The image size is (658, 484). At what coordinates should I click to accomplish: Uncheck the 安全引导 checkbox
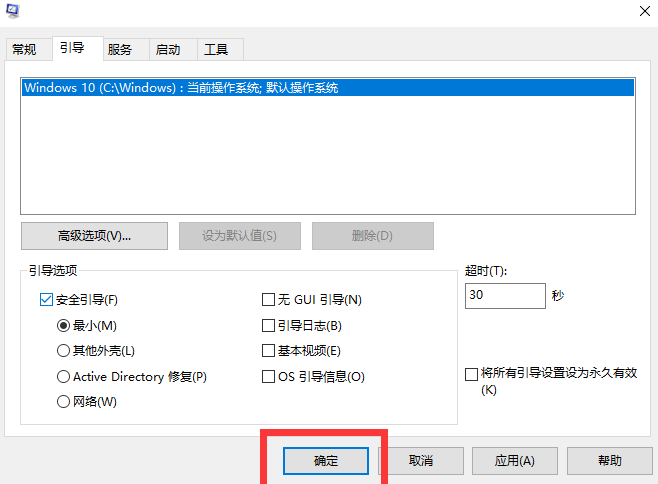tap(46, 299)
